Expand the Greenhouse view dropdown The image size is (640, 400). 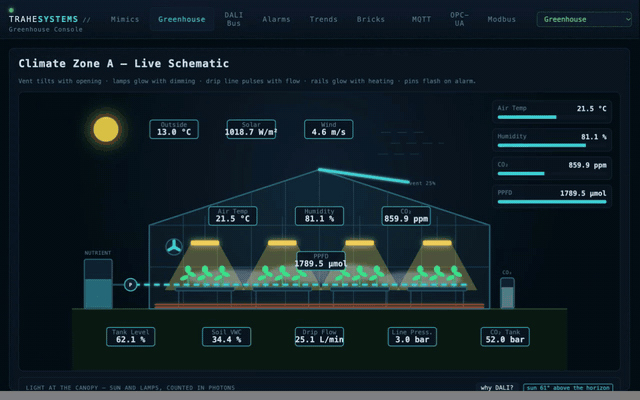tap(584, 19)
